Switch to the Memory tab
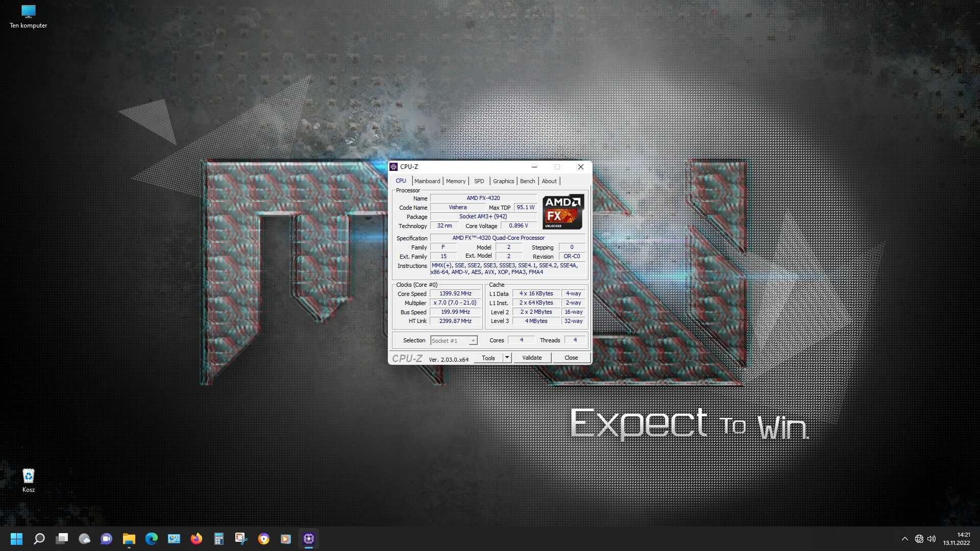980x551 pixels. tap(456, 181)
